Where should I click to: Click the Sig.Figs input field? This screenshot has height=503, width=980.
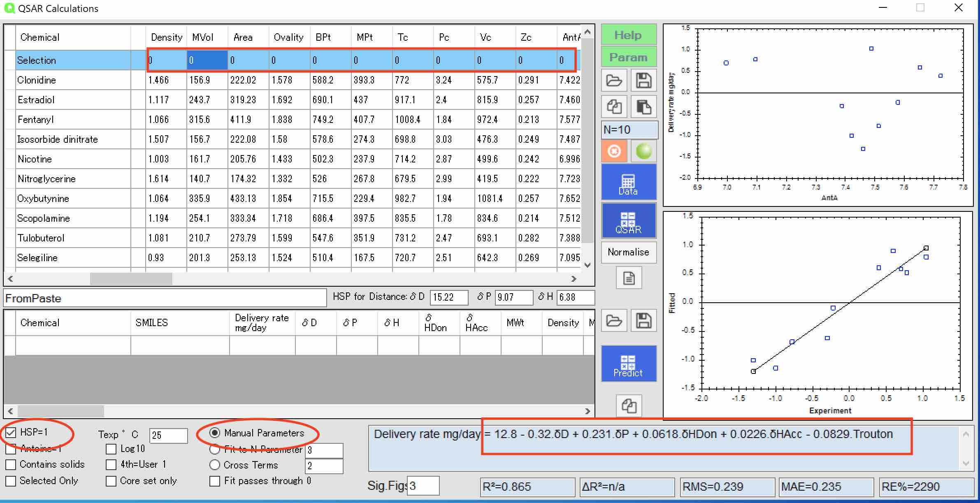tap(423, 486)
